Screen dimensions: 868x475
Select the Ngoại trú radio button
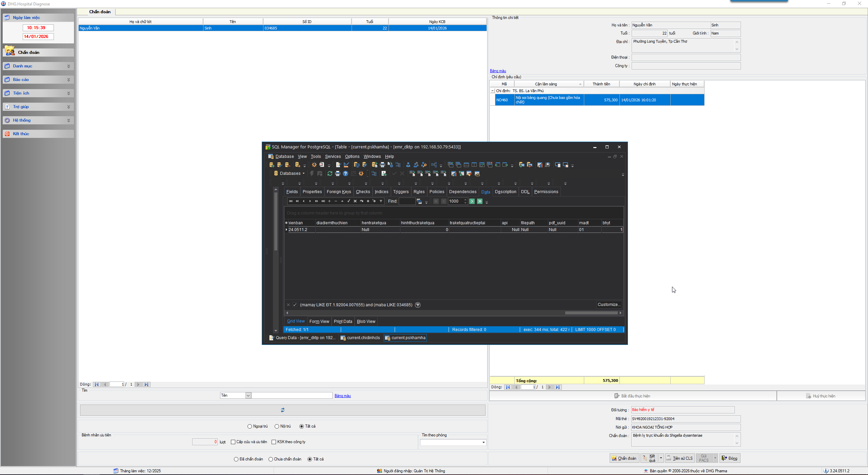[x=250, y=426]
